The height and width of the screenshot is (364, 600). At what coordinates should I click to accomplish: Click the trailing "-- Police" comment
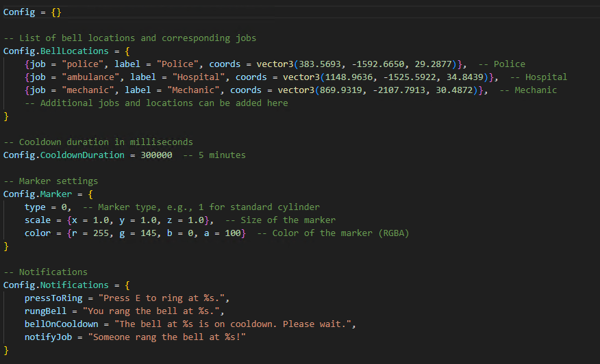pos(501,64)
